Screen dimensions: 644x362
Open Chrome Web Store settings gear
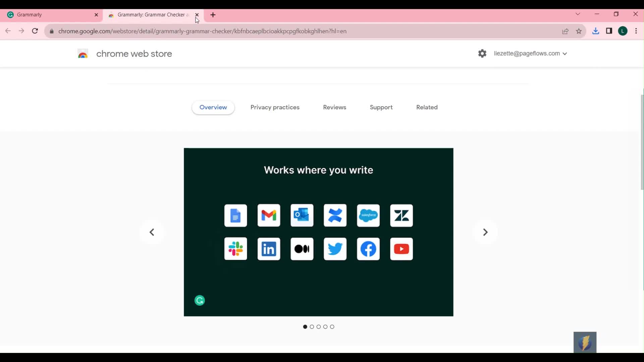click(x=482, y=53)
